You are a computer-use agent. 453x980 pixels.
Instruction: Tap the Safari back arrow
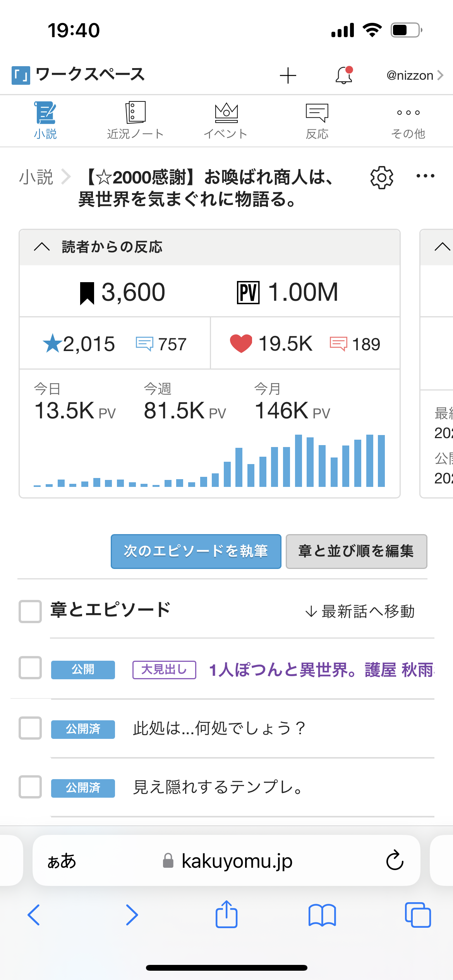[34, 915]
